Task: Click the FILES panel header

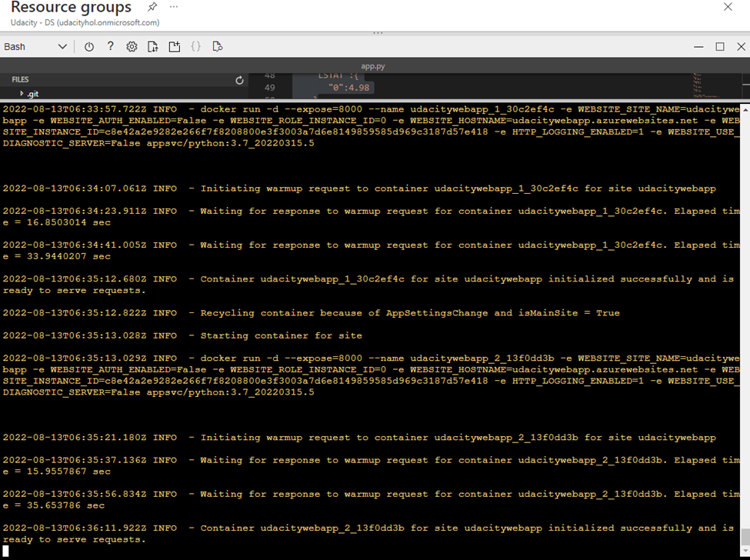Action: [x=20, y=79]
